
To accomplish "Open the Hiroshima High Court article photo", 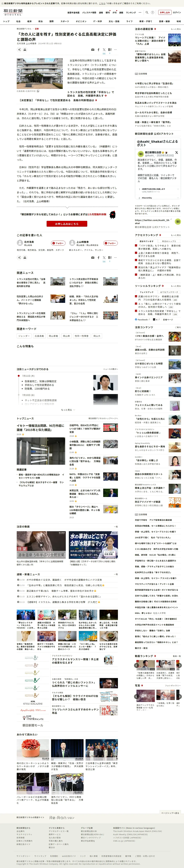I will [40, 73].
